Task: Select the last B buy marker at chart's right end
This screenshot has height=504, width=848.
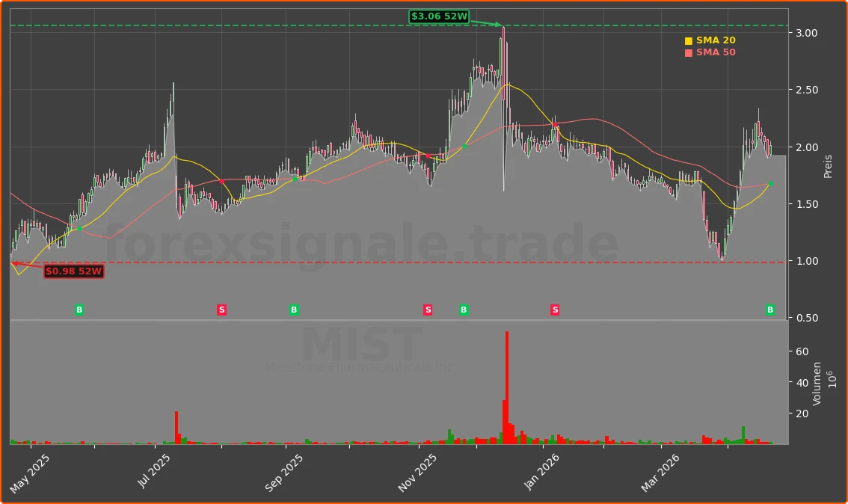Action: tap(770, 310)
